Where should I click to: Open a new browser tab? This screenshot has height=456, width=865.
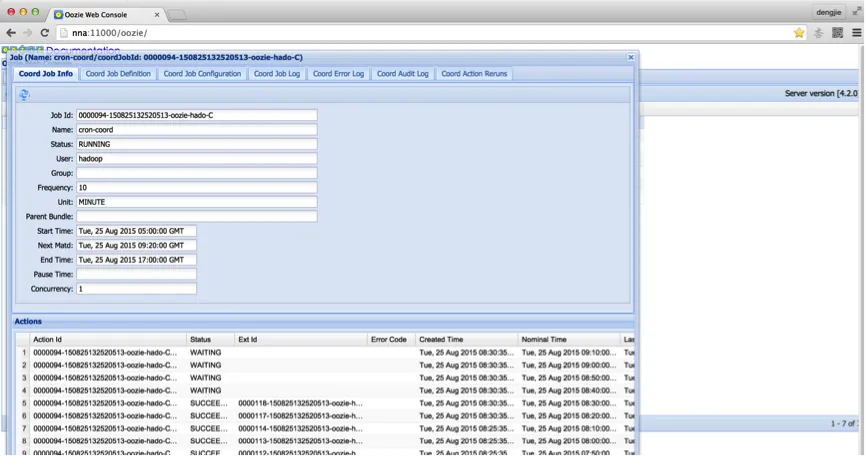(177, 15)
